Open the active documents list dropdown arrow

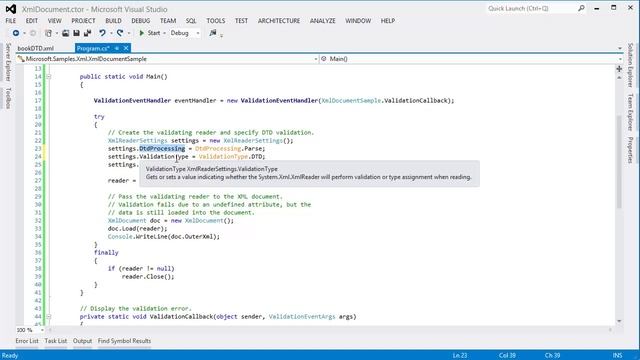620,48
